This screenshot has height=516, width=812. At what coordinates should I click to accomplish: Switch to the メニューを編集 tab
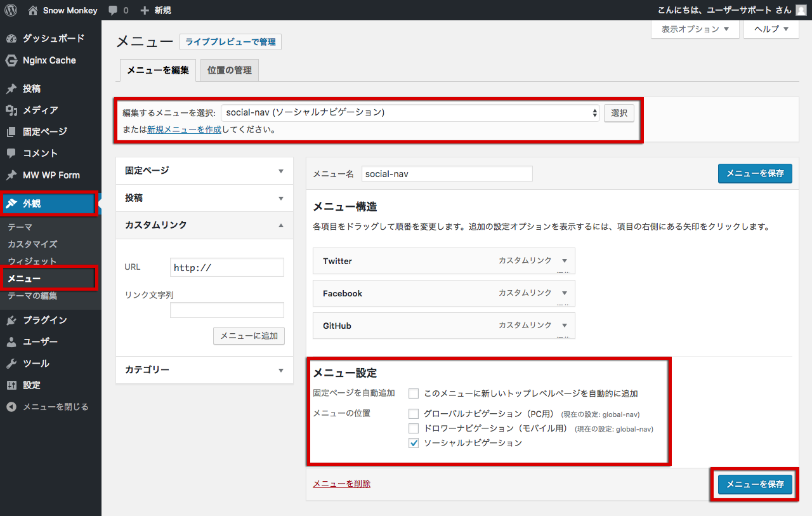158,70
